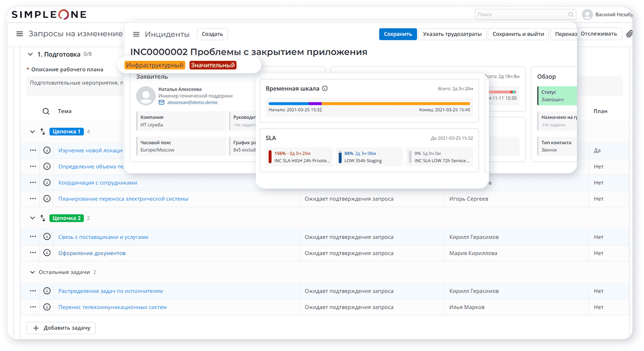Click the Инфраструктурный orange tag

click(155, 65)
